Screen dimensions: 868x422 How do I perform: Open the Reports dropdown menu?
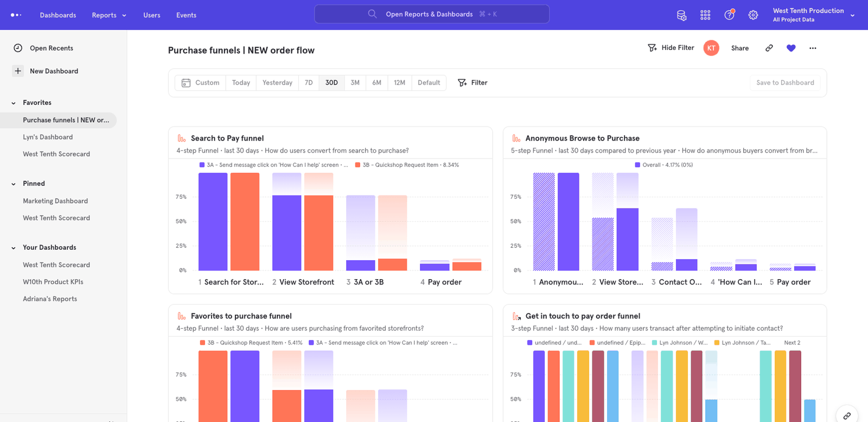pyautogui.click(x=109, y=15)
